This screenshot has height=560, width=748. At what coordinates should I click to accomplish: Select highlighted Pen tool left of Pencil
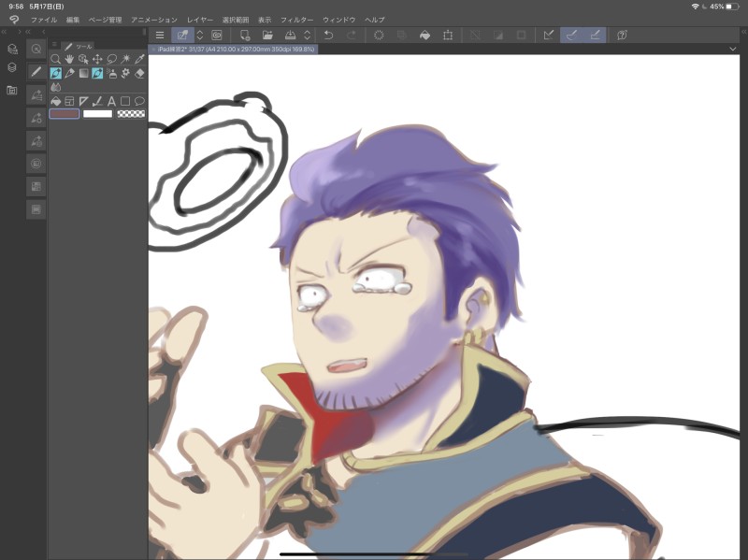click(56, 74)
